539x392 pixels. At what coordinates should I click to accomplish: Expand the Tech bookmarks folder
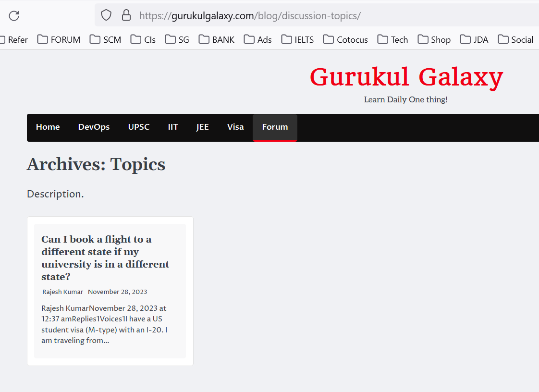(x=392, y=39)
